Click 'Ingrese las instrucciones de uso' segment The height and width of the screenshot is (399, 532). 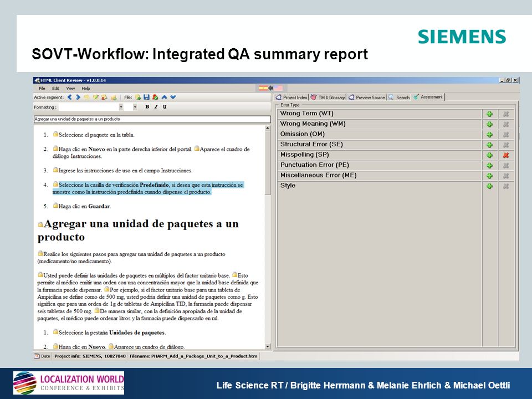click(122, 170)
